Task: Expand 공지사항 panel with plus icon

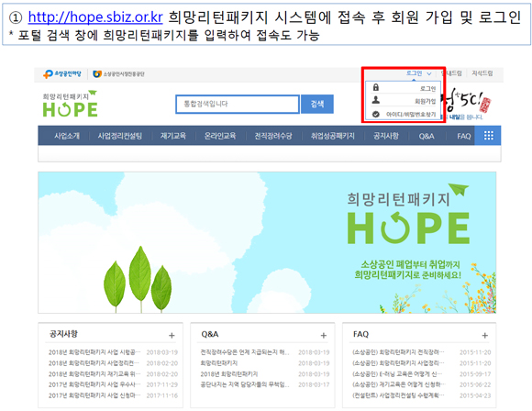Action: pos(172,336)
